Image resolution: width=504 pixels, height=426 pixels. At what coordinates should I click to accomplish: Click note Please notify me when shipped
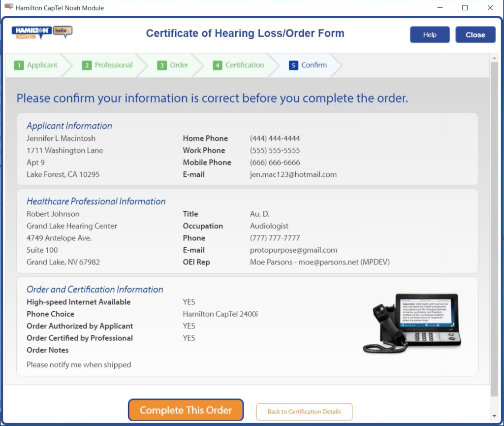click(x=79, y=364)
